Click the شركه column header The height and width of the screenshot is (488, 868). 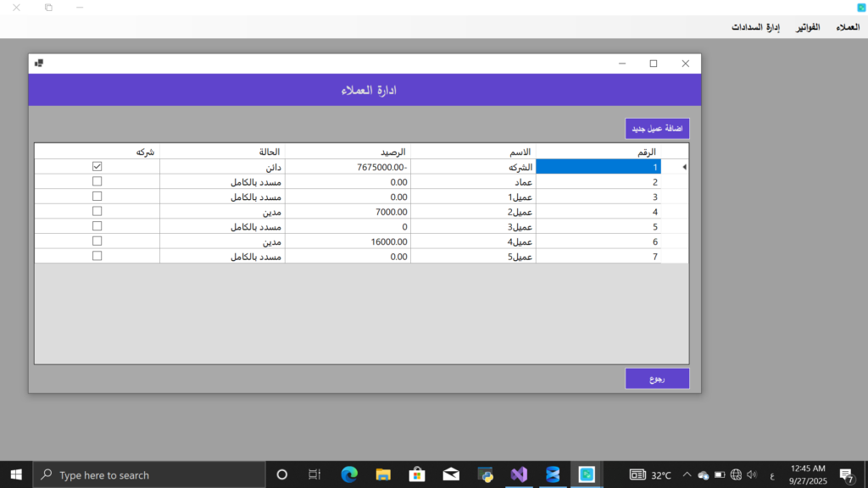[x=97, y=152]
